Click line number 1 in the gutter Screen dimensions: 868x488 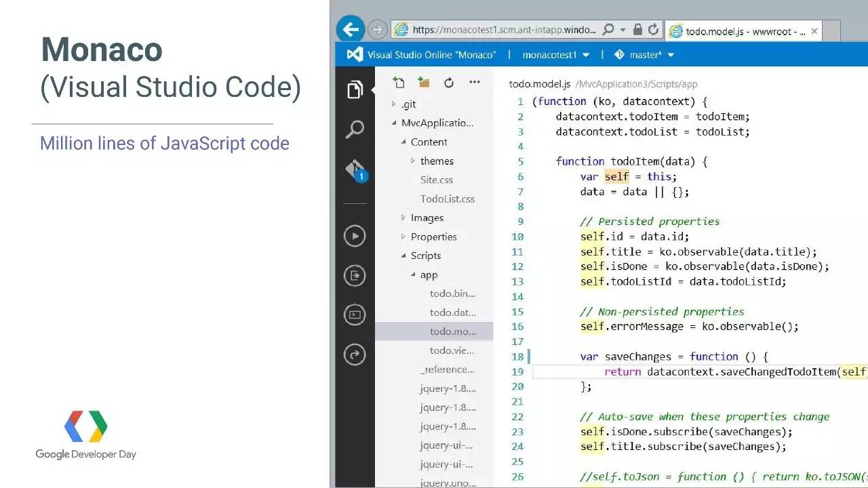520,102
